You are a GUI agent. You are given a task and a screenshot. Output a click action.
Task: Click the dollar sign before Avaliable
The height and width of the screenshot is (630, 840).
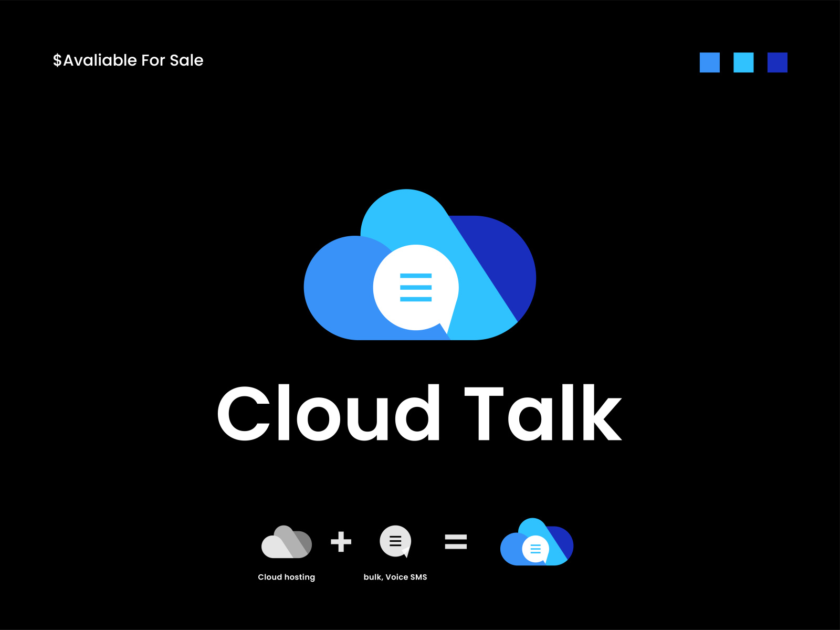tap(58, 60)
